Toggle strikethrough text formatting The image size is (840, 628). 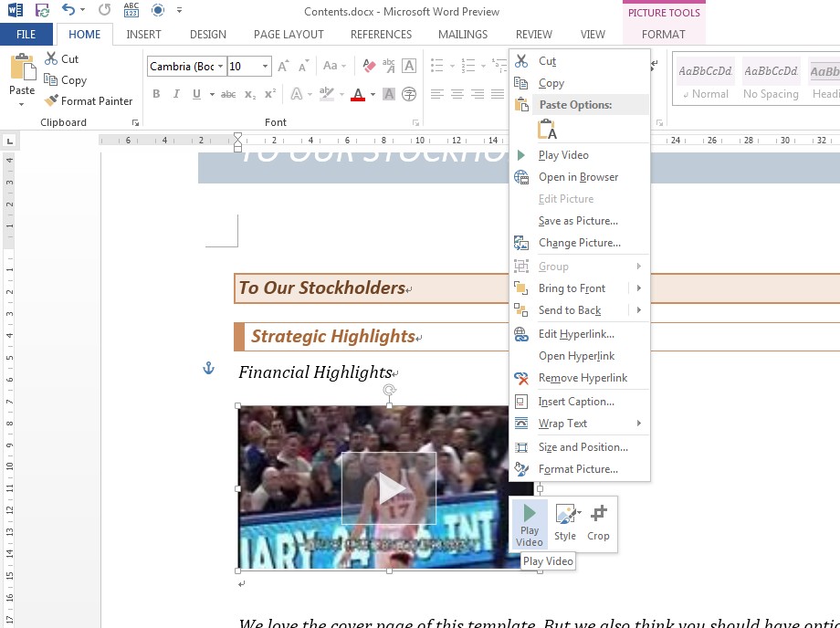coord(228,94)
